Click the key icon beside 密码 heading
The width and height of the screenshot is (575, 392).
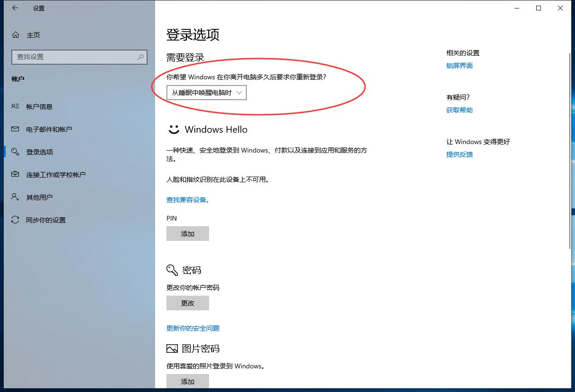pyautogui.click(x=172, y=270)
